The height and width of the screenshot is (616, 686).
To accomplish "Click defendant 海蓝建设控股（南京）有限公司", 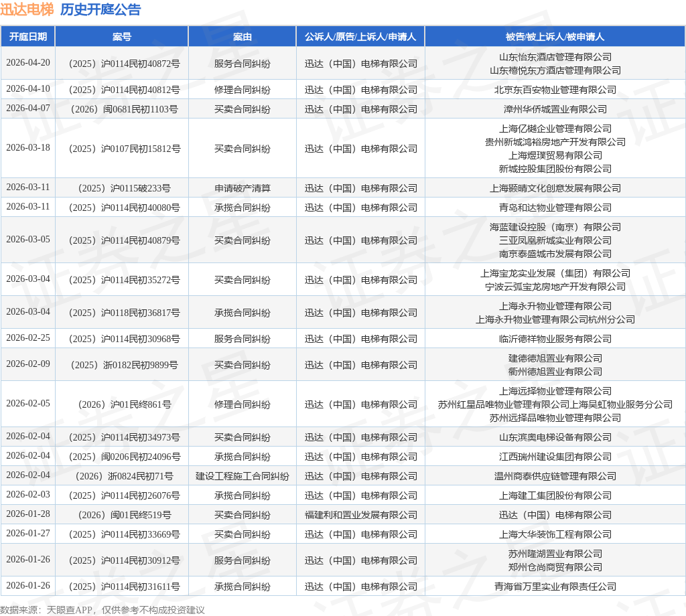I will pos(555,227).
